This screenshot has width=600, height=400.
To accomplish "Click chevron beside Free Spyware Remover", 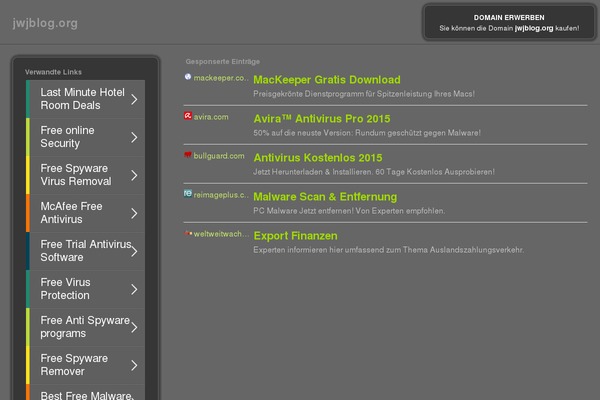I will coord(134,366).
